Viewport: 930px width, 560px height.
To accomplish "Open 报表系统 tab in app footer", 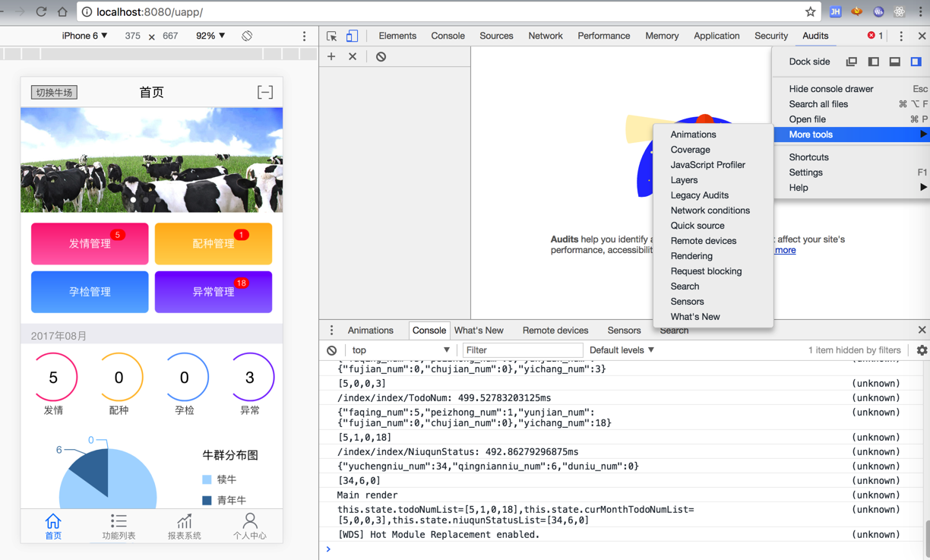I will [184, 526].
